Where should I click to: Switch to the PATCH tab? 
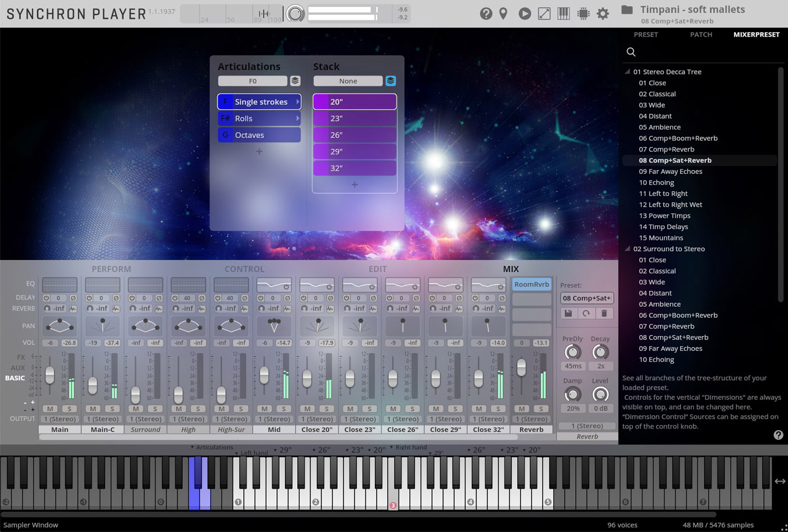tap(701, 34)
